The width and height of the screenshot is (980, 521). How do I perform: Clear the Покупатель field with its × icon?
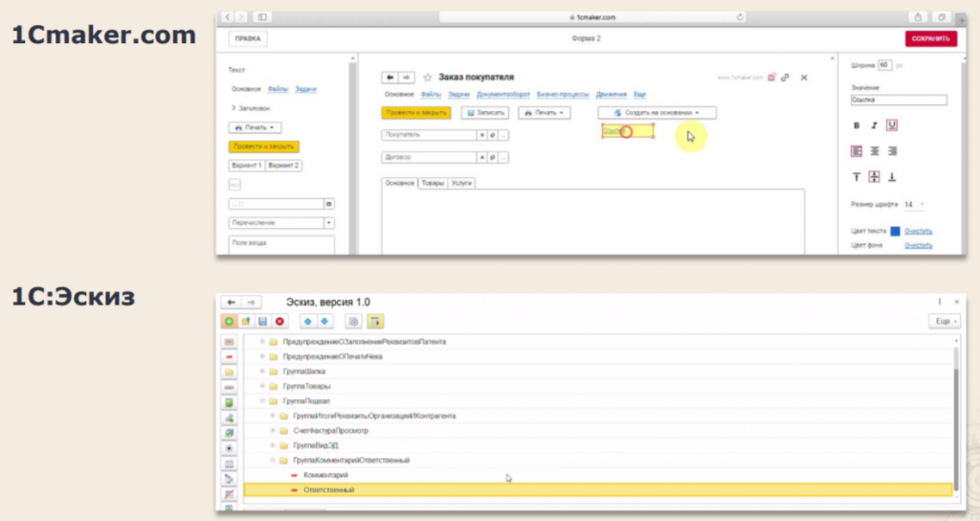point(482,135)
